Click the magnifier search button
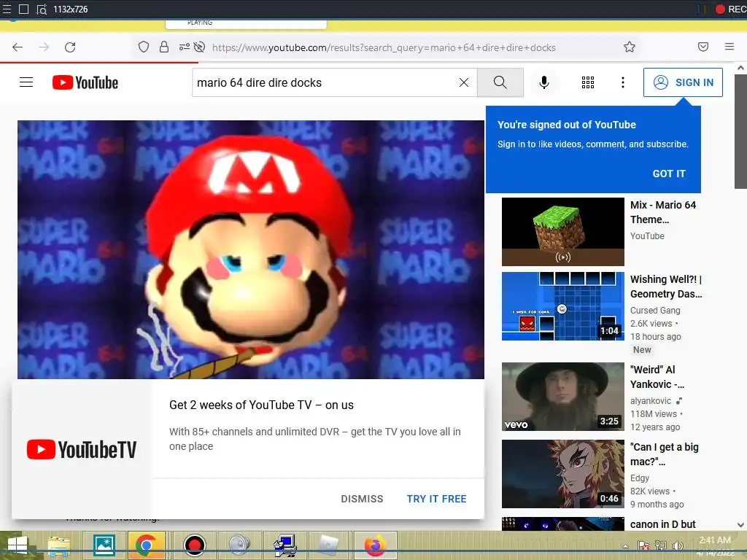This screenshot has width=747, height=560. tap(500, 82)
